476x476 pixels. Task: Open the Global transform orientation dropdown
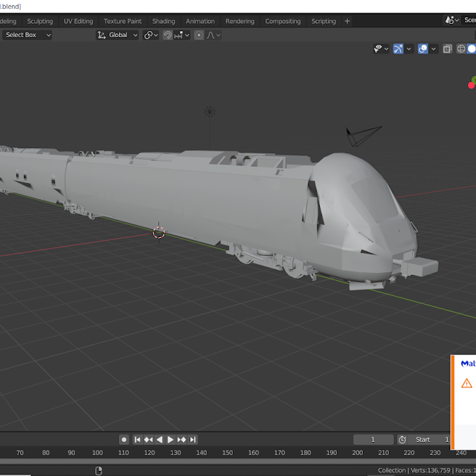118,35
